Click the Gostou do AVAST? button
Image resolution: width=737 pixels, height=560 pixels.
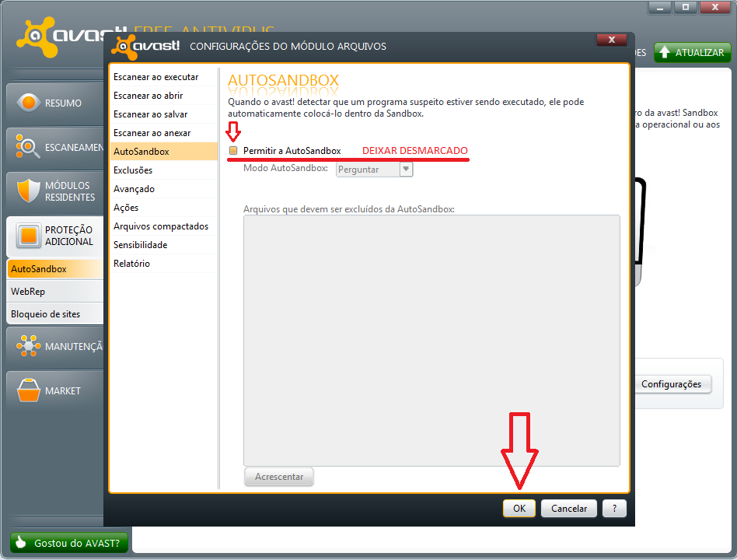coord(68,543)
